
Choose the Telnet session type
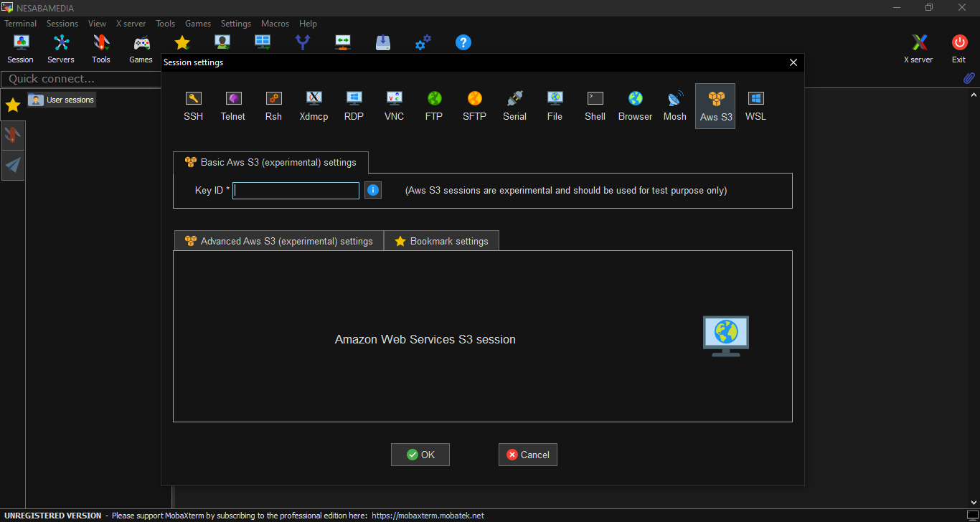232,105
